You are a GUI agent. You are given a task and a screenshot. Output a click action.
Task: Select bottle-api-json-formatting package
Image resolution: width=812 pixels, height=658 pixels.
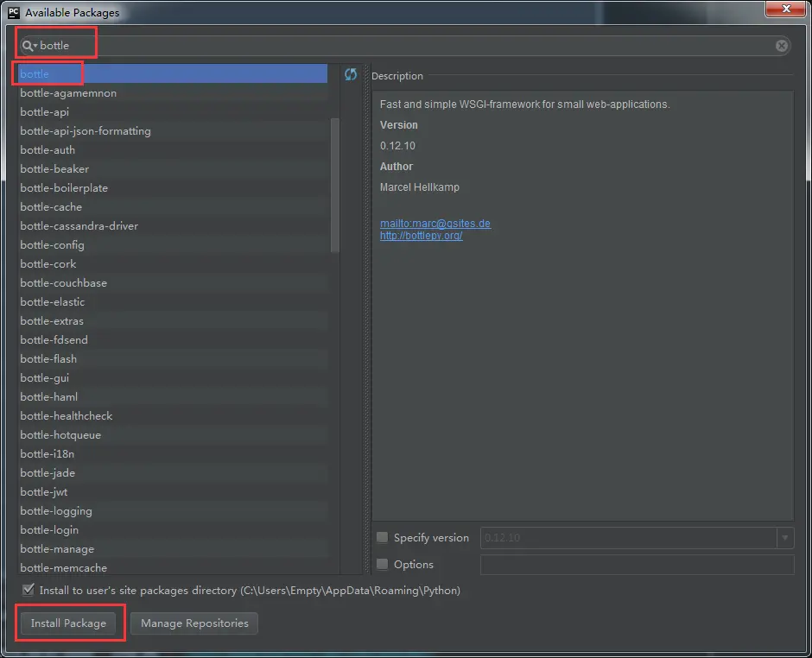(x=173, y=131)
